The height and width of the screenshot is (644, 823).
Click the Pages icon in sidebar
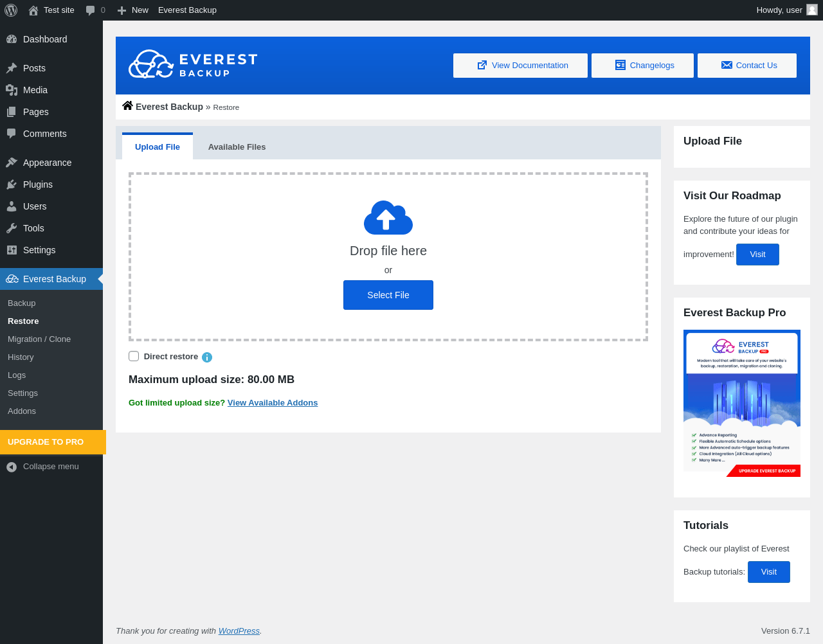[x=12, y=112]
